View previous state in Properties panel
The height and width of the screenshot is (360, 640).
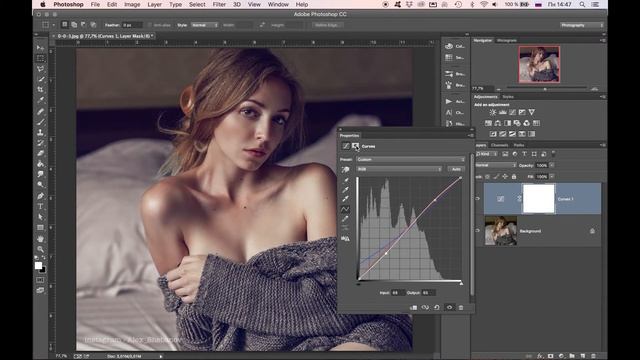pyautogui.click(x=425, y=307)
